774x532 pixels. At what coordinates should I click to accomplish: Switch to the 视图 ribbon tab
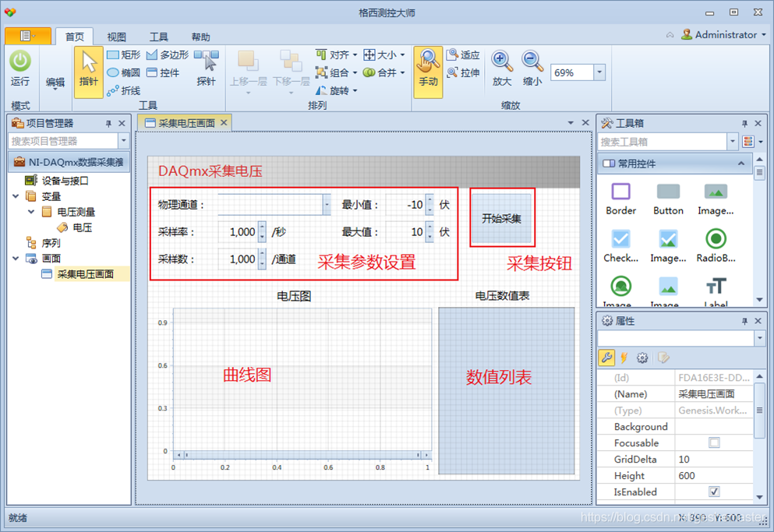pyautogui.click(x=116, y=37)
